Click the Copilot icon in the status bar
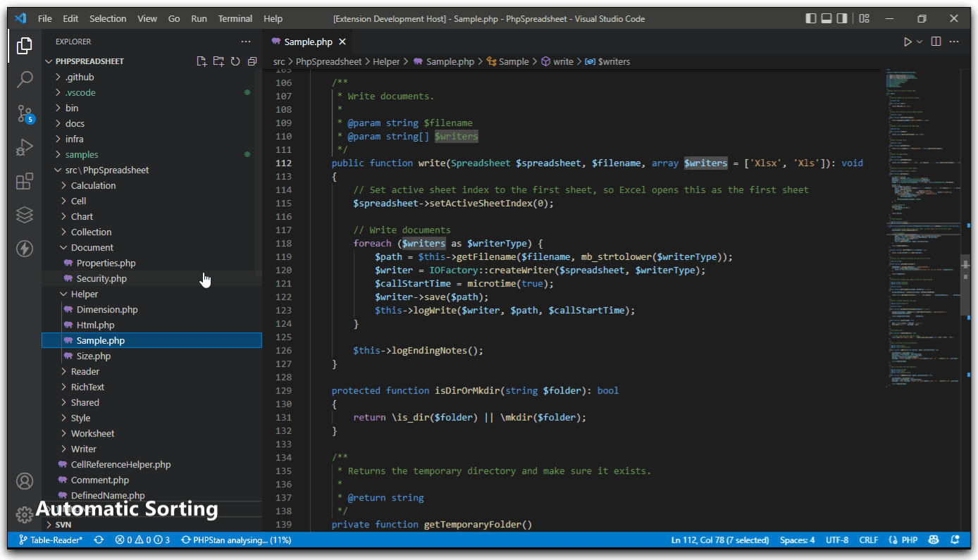Screen dimensions: 978x560 [x=934, y=540]
